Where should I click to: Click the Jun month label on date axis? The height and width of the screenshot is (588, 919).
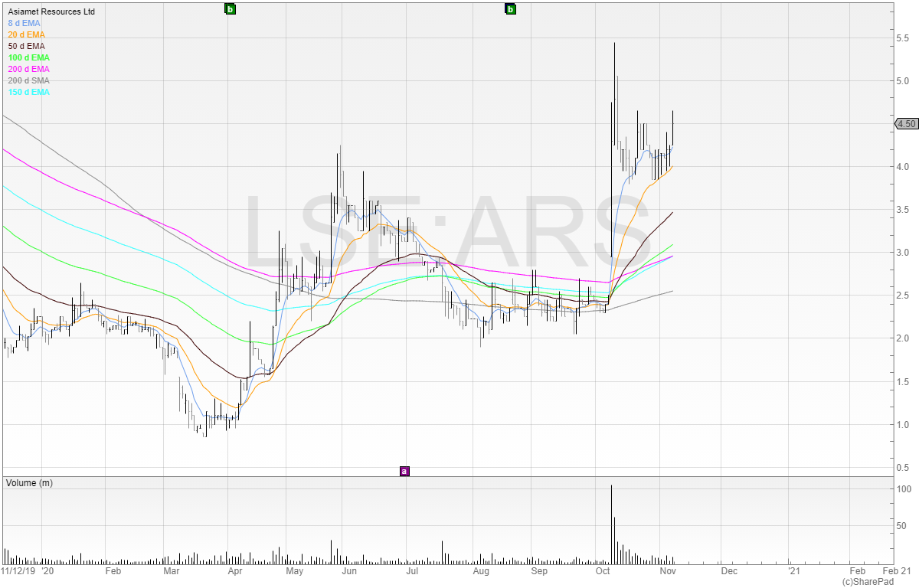(349, 571)
